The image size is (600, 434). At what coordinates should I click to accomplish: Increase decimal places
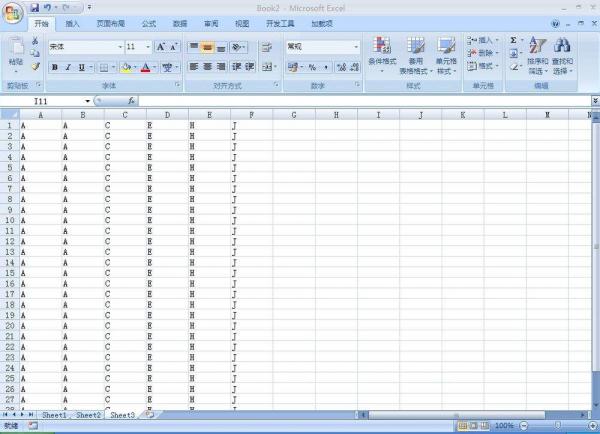[341, 67]
